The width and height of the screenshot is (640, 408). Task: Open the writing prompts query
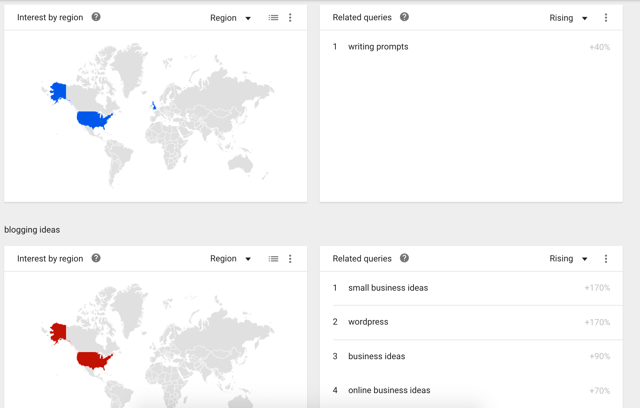(378, 47)
